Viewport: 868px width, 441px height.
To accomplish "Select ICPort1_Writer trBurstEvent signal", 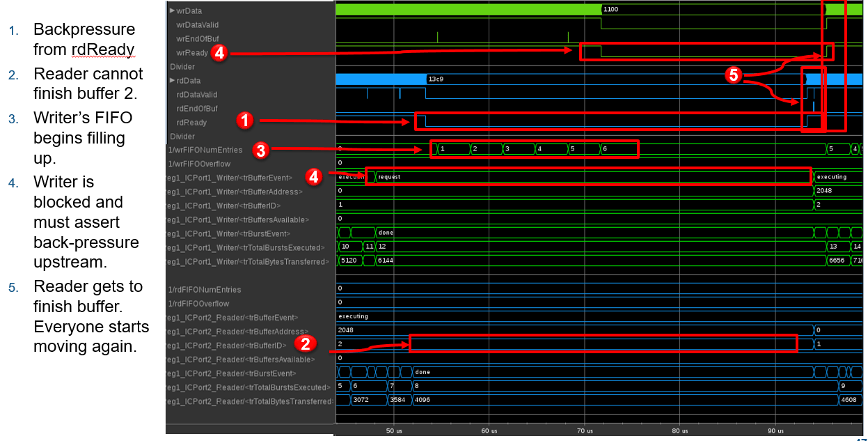I will click(x=228, y=233).
